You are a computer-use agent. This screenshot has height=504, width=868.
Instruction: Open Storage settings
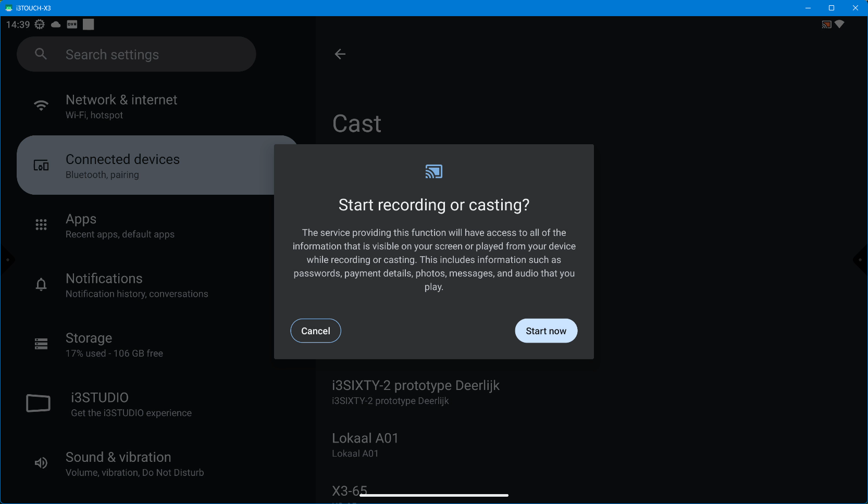[x=114, y=345]
